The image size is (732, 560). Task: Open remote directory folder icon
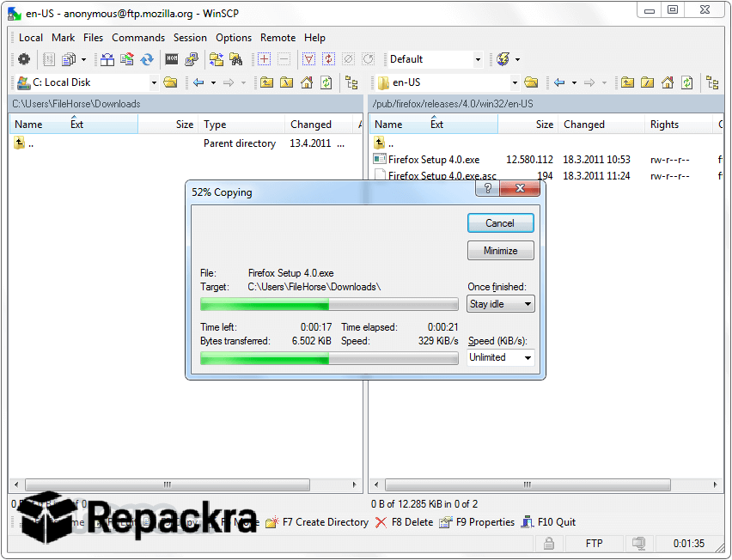pos(531,82)
